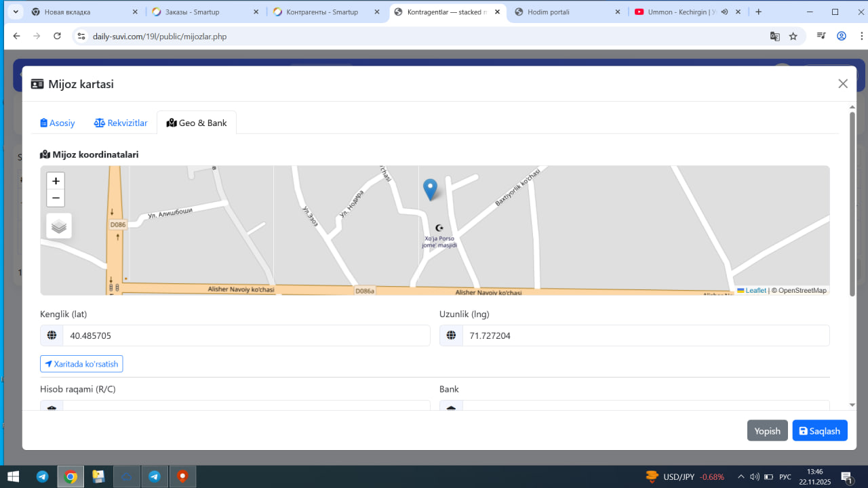Select the Geo & Bank tab
868x488 pixels.
click(197, 123)
